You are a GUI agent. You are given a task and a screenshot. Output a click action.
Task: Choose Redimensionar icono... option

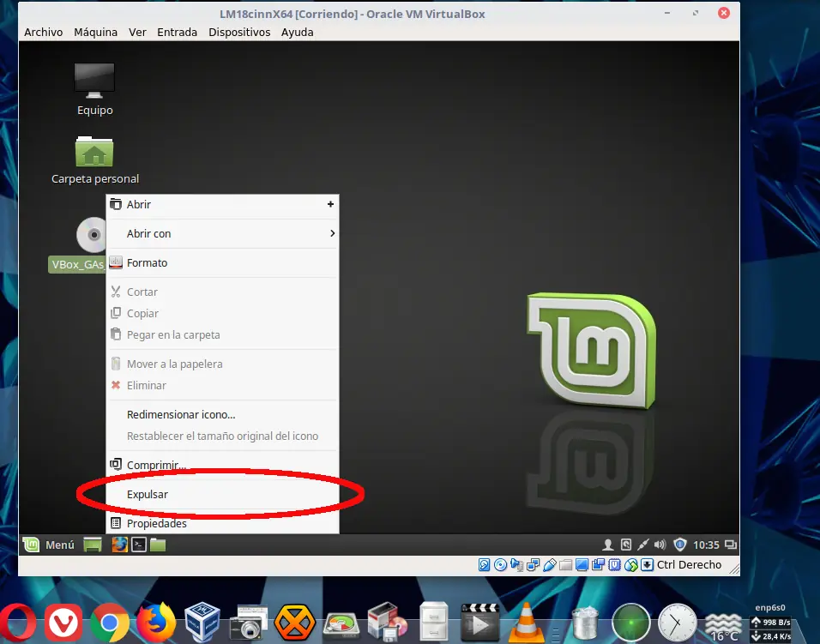222,414
